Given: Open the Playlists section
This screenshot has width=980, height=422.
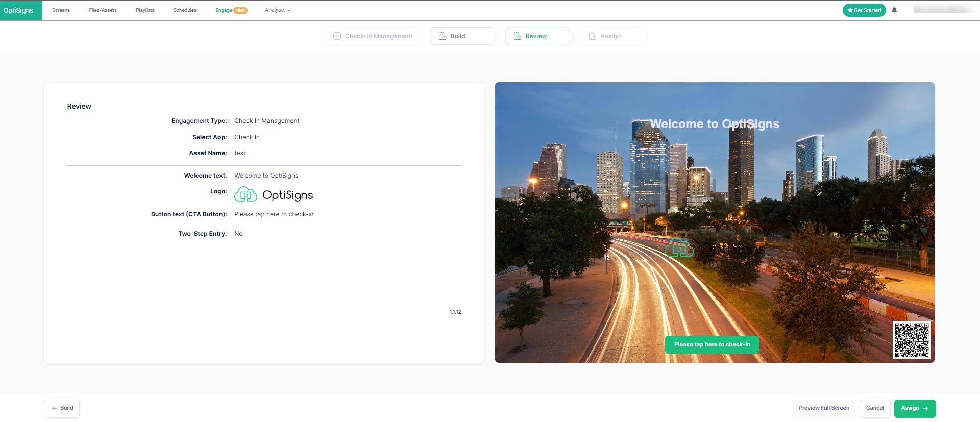Looking at the screenshot, I should tap(145, 10).
